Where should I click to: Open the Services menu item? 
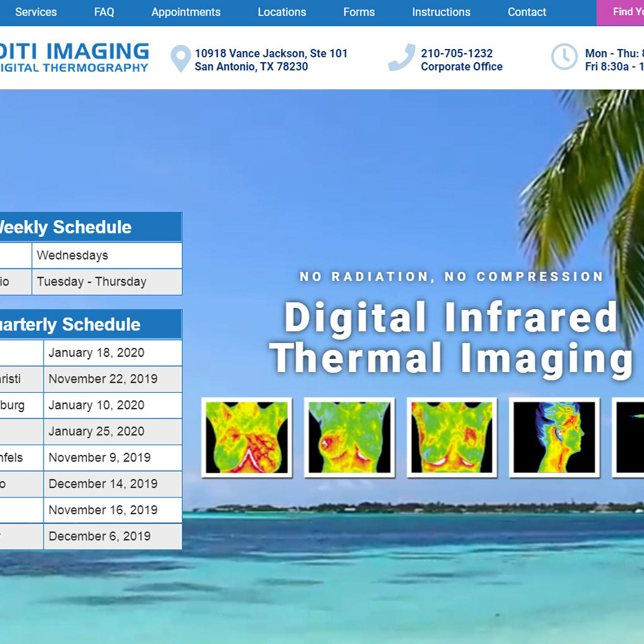click(x=36, y=12)
